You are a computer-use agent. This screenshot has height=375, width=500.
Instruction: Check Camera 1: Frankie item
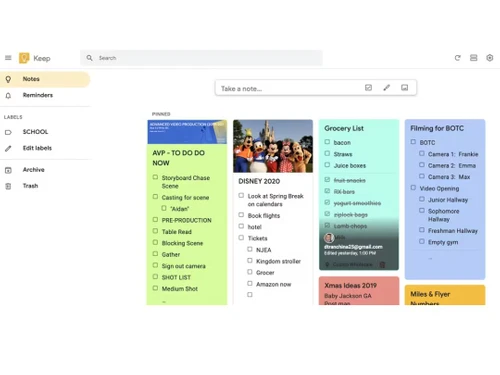(x=422, y=153)
